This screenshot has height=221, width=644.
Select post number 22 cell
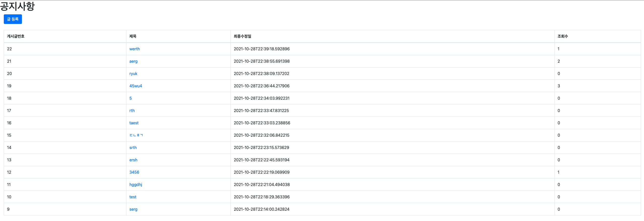[x=65, y=49]
